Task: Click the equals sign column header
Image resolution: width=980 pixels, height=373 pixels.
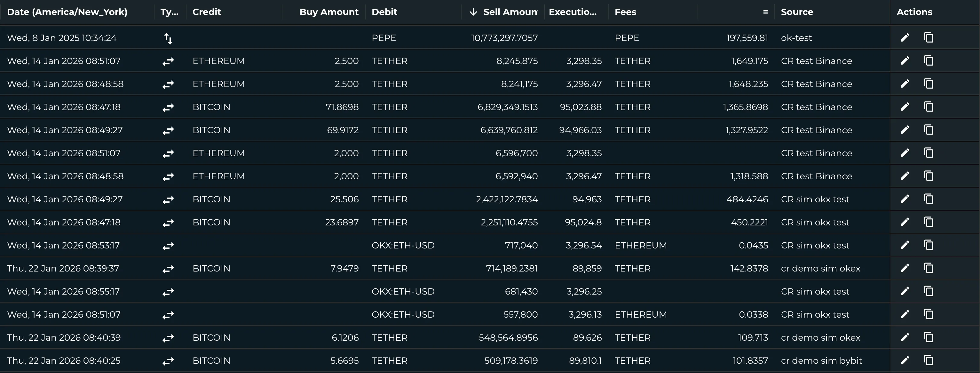Action: [x=765, y=12]
